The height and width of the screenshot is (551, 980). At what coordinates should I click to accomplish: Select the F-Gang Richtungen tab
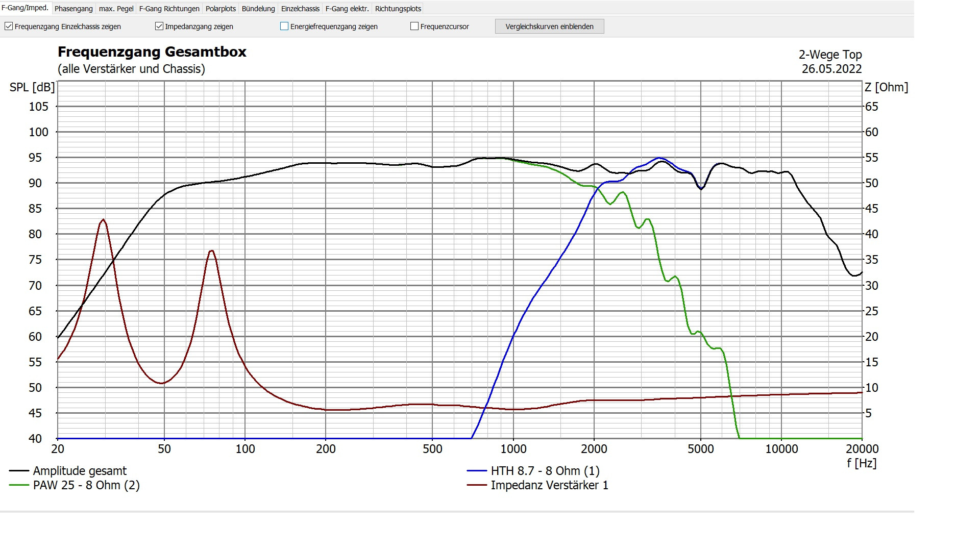pos(169,9)
